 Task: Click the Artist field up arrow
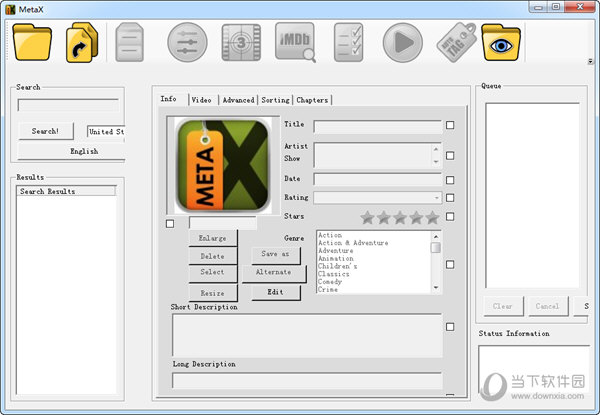(436, 149)
